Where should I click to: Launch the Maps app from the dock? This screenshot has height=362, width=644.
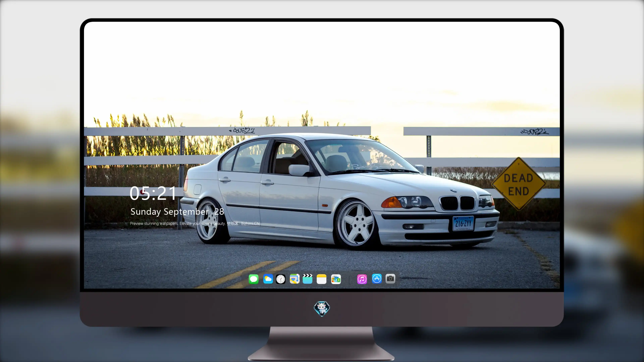tap(294, 279)
